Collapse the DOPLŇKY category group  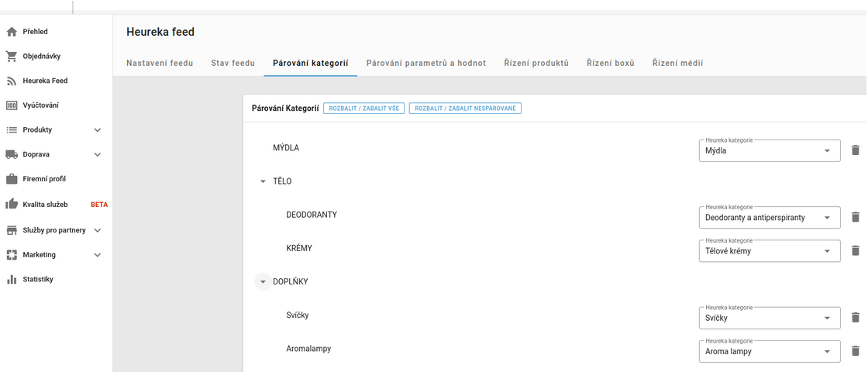[x=263, y=282]
